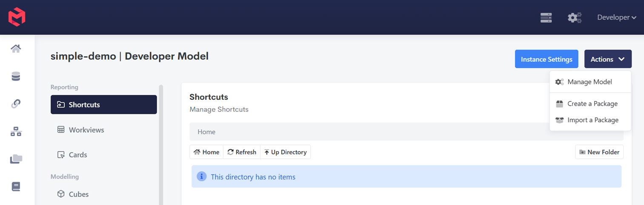Viewport: 644px width, 205px height.
Task: Open the folders icon in left sidebar
Action: pyautogui.click(x=16, y=159)
